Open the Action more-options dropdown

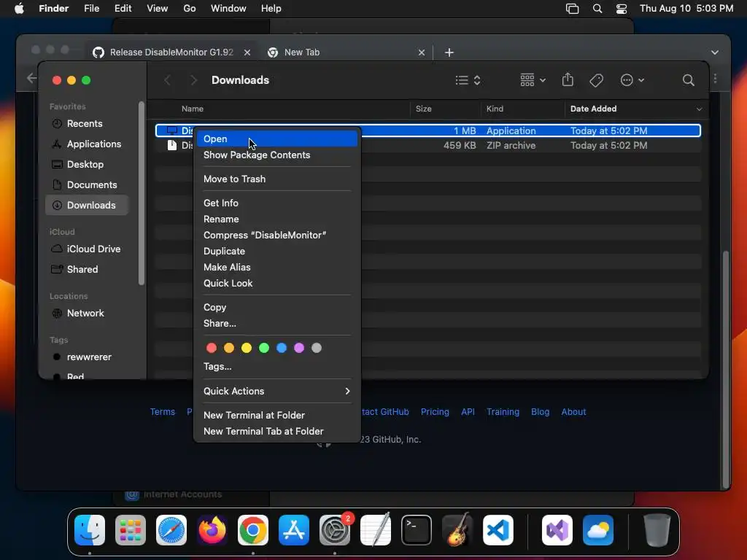click(632, 80)
